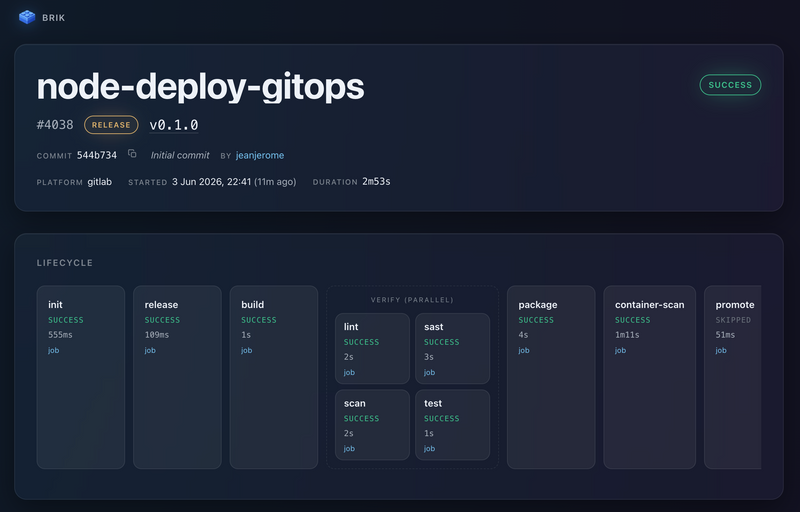This screenshot has height=512, width=800.
Task: Select the container-scan stage card title
Action: (649, 304)
